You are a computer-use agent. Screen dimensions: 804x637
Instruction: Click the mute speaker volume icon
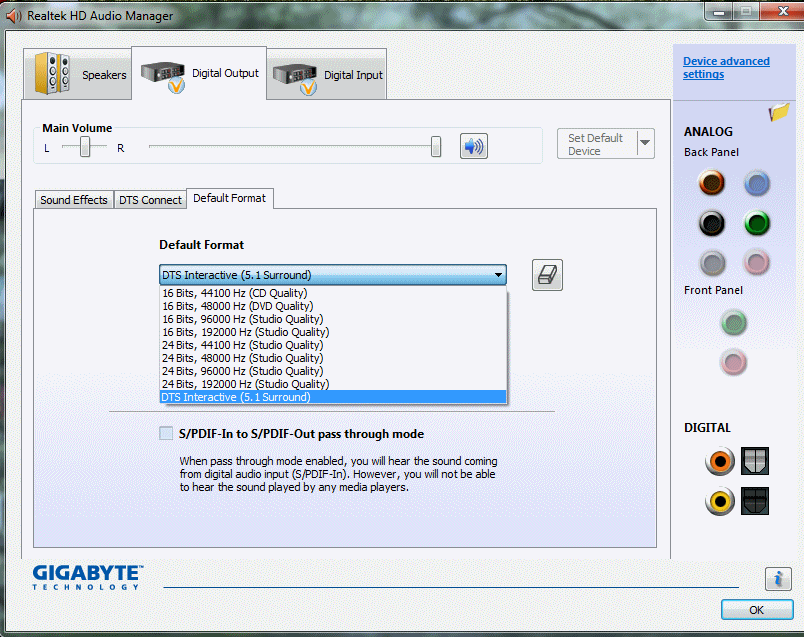(473, 147)
